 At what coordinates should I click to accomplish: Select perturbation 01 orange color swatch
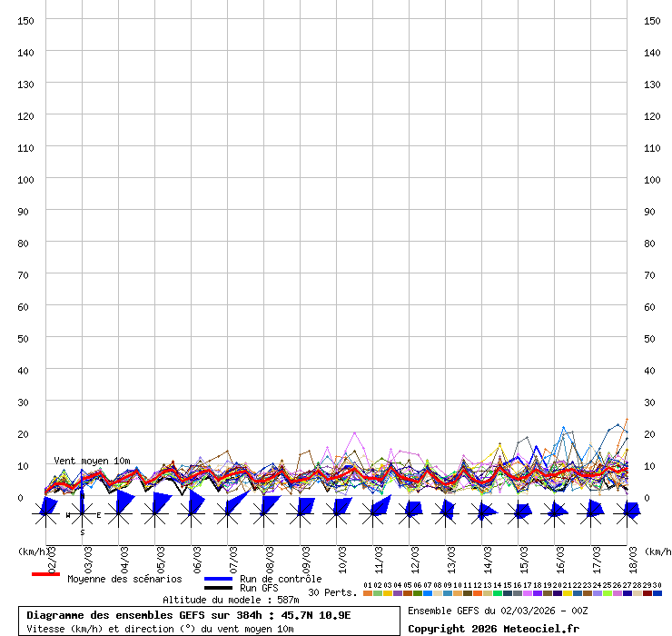point(368,593)
